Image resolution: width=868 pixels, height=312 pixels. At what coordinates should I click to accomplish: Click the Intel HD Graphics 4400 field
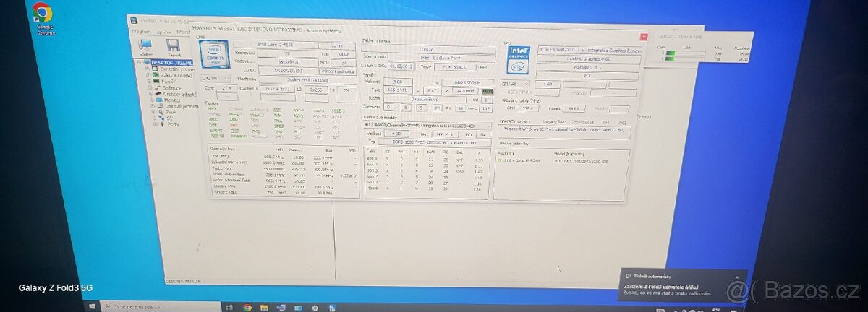point(588,58)
